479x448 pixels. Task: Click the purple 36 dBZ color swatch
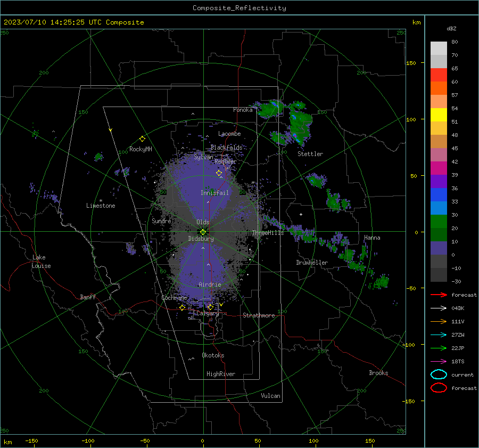pyautogui.click(x=439, y=181)
